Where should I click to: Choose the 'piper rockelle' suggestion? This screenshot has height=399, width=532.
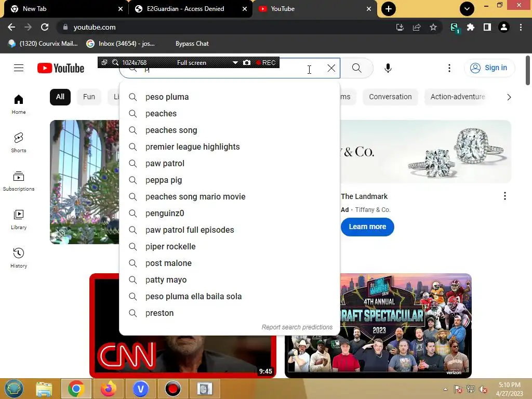(x=230, y=247)
